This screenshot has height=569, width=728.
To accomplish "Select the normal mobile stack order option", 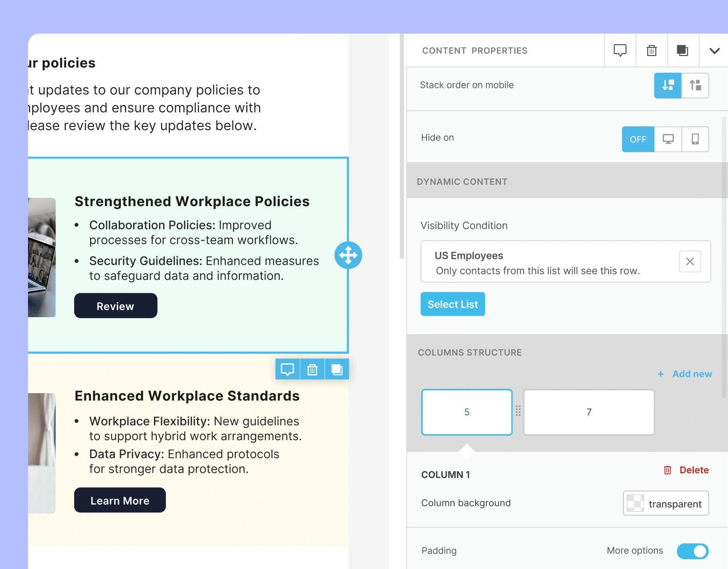I will click(x=668, y=85).
